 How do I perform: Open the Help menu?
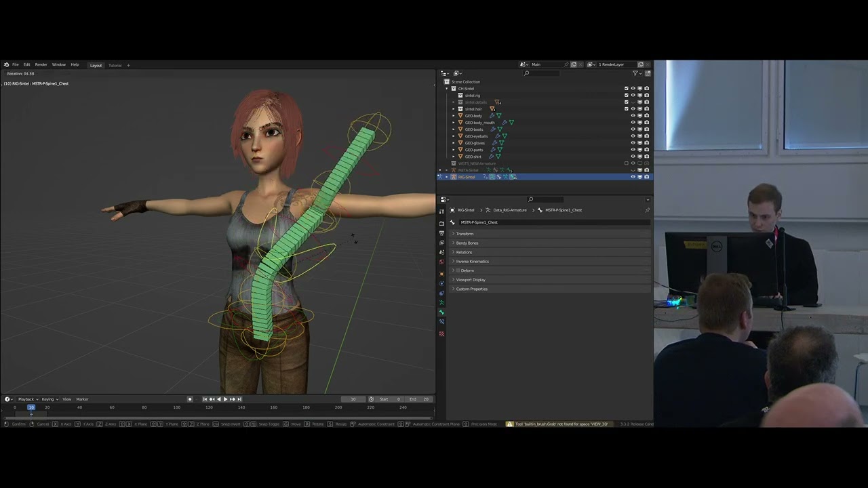(75, 65)
